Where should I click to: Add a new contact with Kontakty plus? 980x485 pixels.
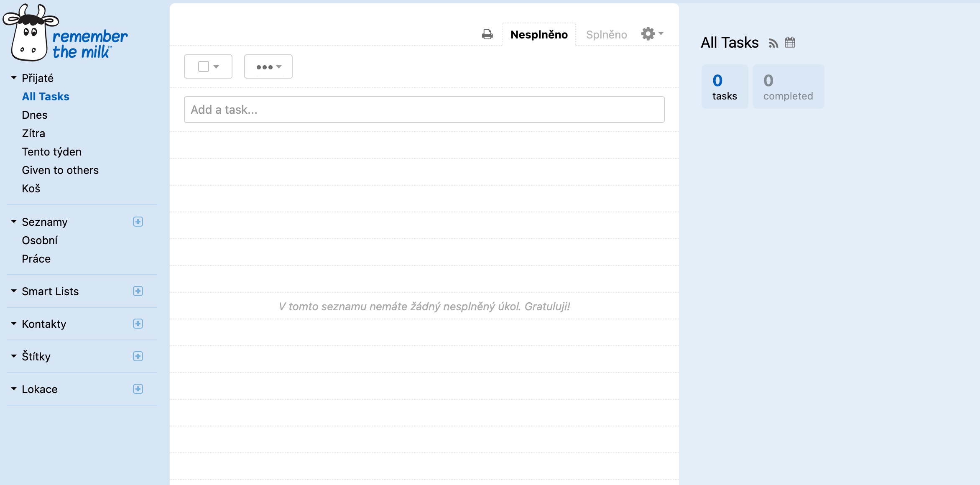138,324
